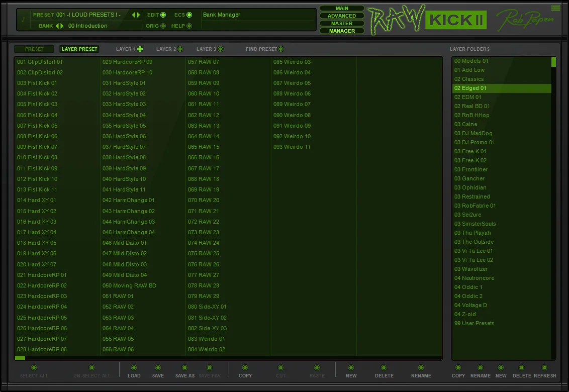Select preset 080 Side-XY 01
The width and height of the screenshot is (569, 392).
click(x=228, y=307)
